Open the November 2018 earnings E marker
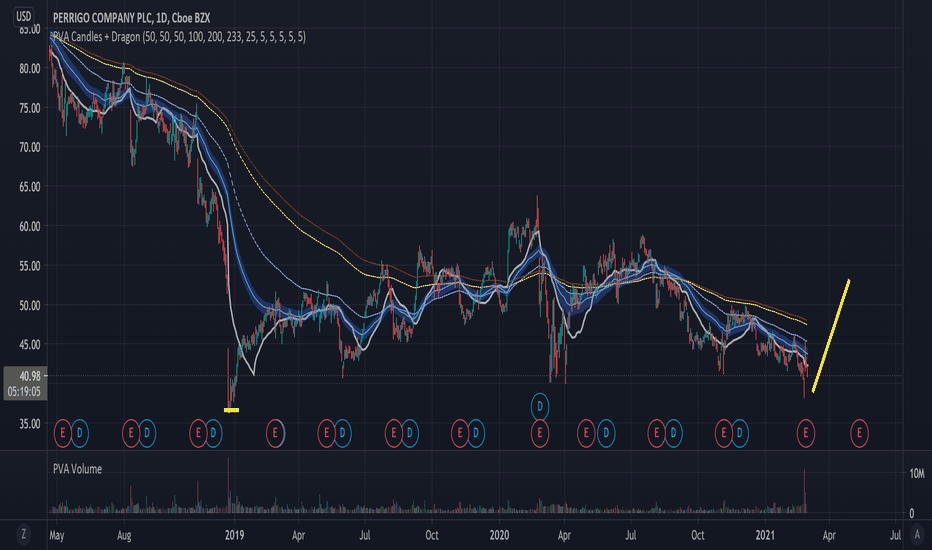This screenshot has height=550, width=932. (x=198, y=433)
